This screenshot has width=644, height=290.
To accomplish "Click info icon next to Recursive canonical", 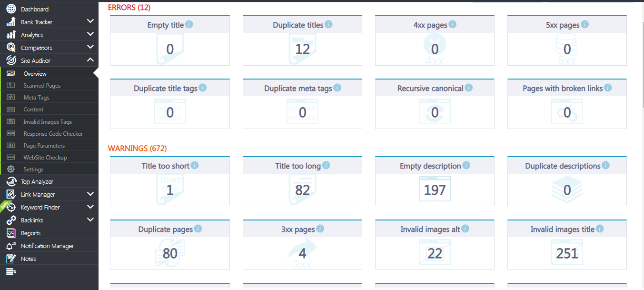I will (x=469, y=88).
